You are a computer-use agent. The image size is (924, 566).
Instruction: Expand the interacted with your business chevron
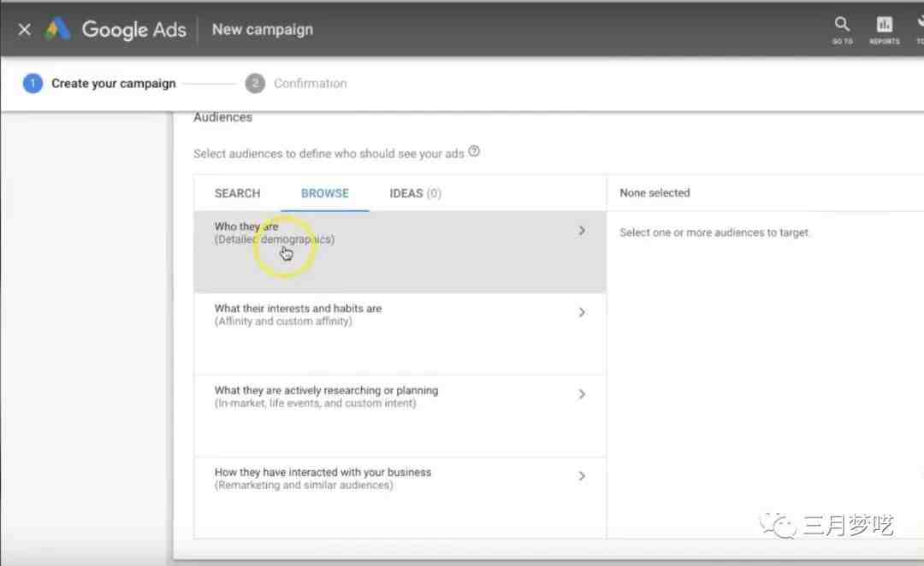pyautogui.click(x=582, y=476)
